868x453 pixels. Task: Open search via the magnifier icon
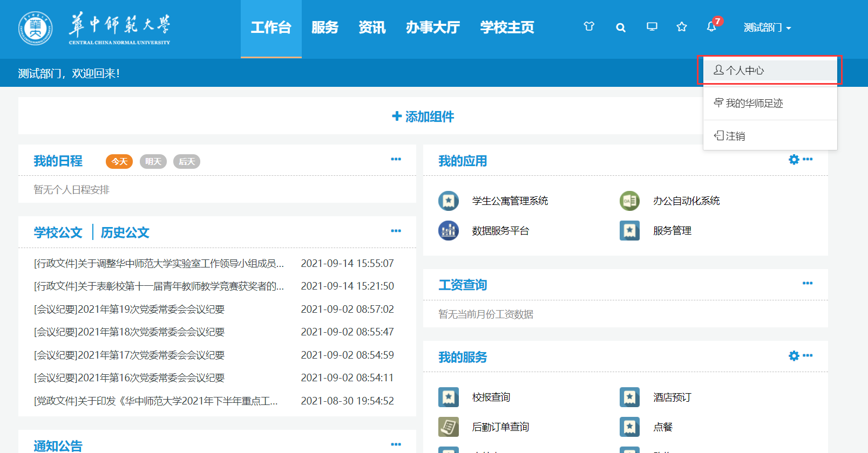621,28
